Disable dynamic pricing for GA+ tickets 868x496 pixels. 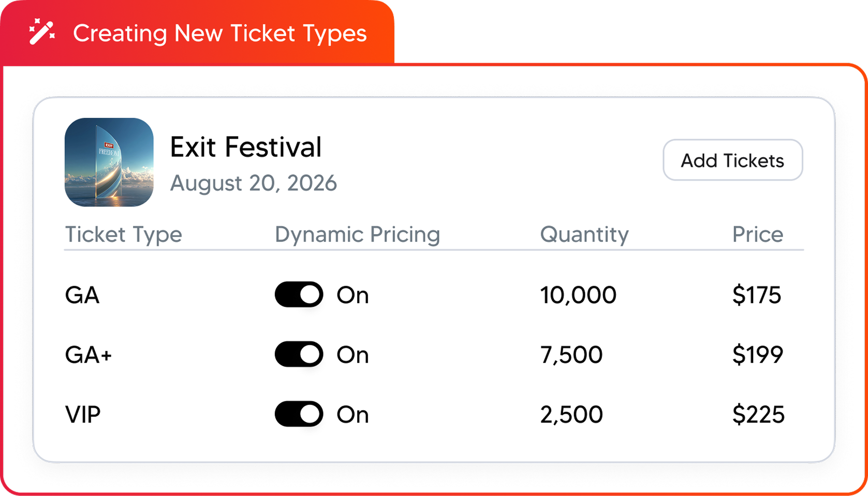point(299,354)
